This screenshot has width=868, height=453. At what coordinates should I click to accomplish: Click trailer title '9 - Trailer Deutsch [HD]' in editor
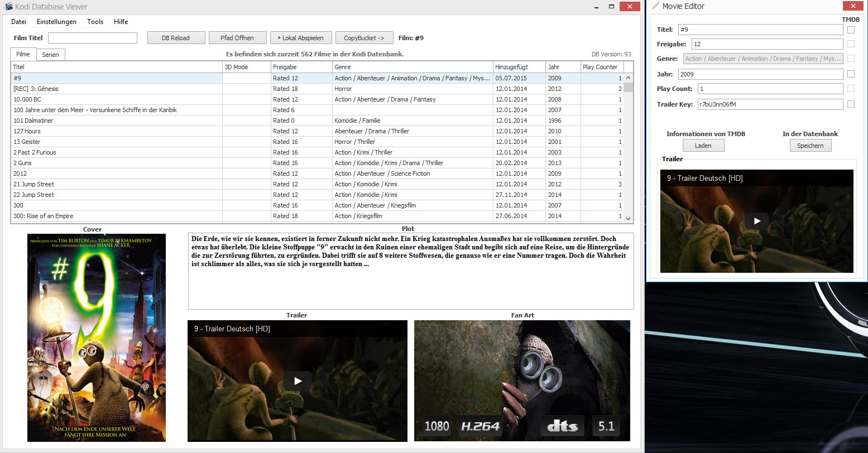tap(705, 178)
